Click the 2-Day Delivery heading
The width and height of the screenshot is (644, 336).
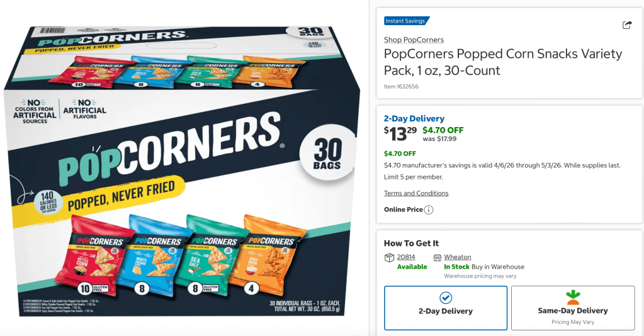(x=414, y=119)
